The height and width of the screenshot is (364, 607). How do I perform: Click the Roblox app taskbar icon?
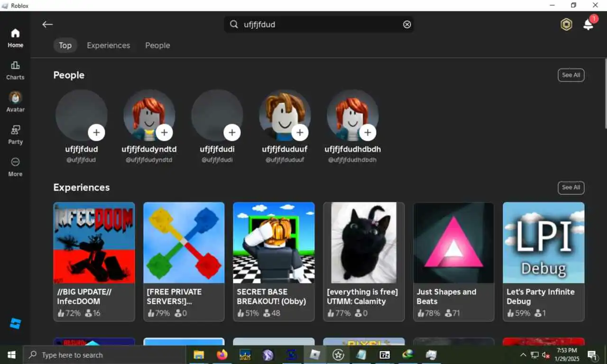(x=315, y=355)
